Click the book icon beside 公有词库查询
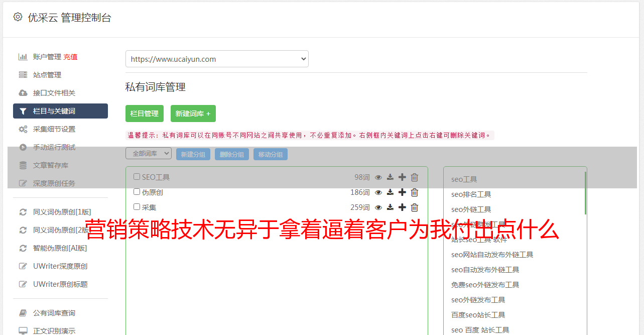644x335 pixels. click(23, 313)
